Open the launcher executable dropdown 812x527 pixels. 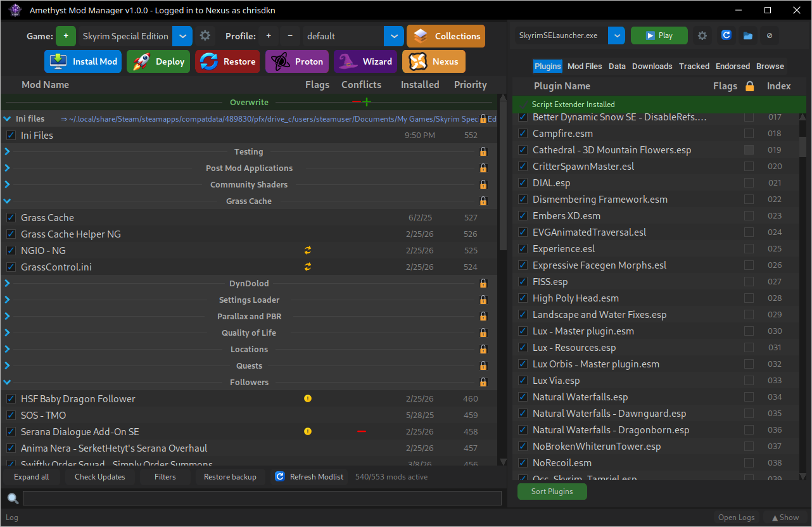pyautogui.click(x=616, y=35)
